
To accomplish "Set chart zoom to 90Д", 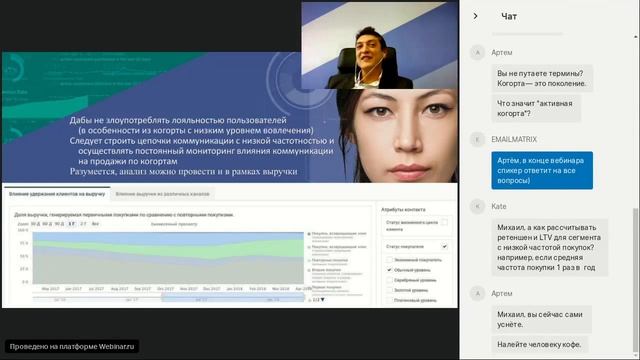I will coord(60,224).
